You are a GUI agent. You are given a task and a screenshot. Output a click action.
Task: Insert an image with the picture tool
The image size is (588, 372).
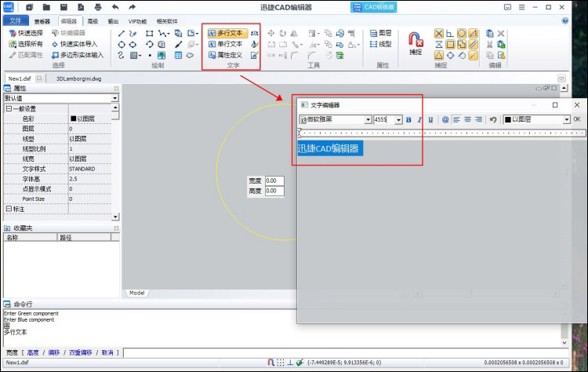coord(162,56)
